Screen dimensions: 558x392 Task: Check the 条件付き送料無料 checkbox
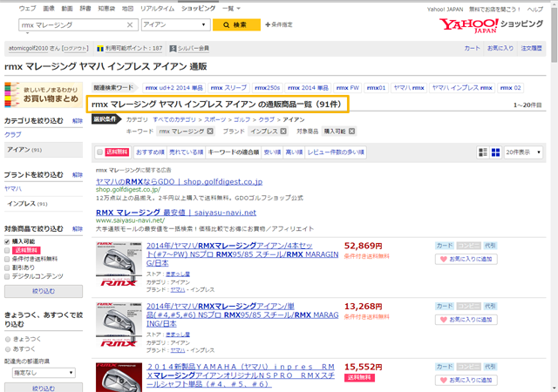7,259
